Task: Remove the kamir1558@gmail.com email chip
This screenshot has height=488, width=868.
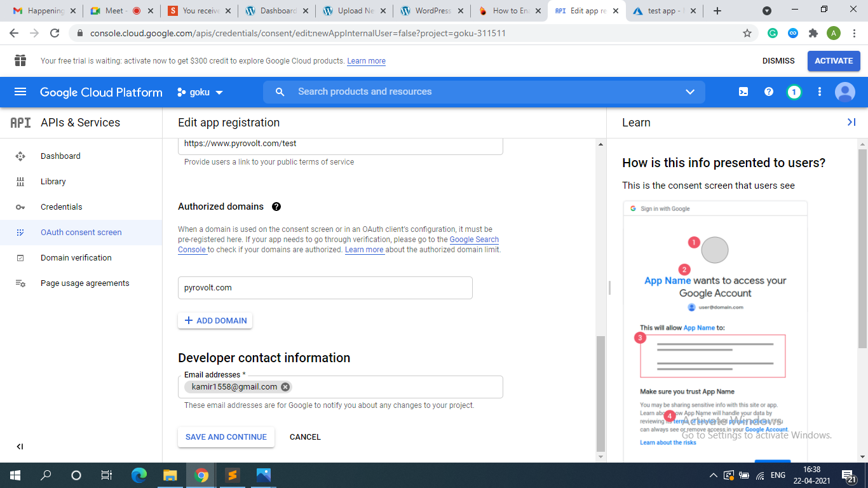Action: 285,387
